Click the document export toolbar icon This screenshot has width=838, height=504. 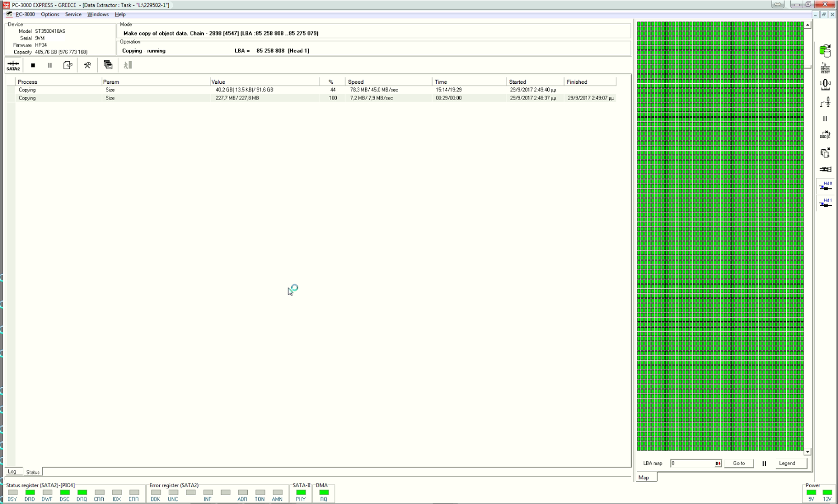68,65
